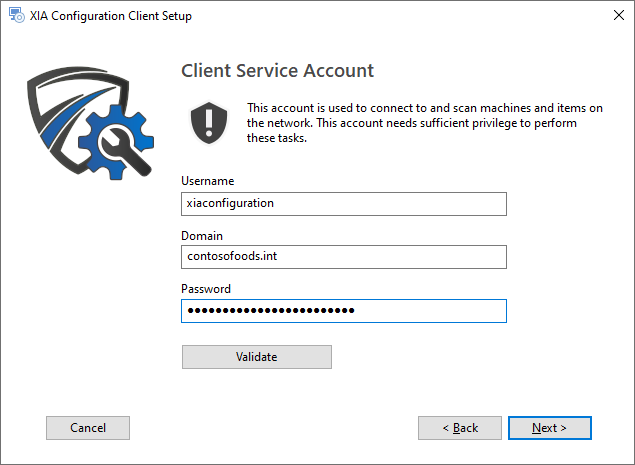Image resolution: width=635 pixels, height=465 pixels.
Task: Focus the Username input field
Action: 344,204
